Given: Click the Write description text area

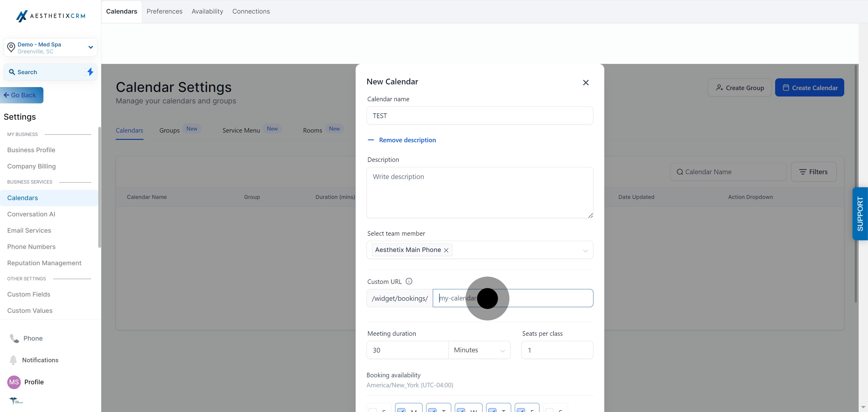Looking at the screenshot, I should [480, 192].
